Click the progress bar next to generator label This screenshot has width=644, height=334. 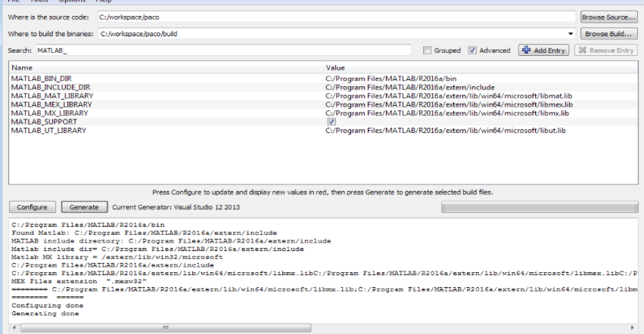pyautogui.click(x=540, y=207)
